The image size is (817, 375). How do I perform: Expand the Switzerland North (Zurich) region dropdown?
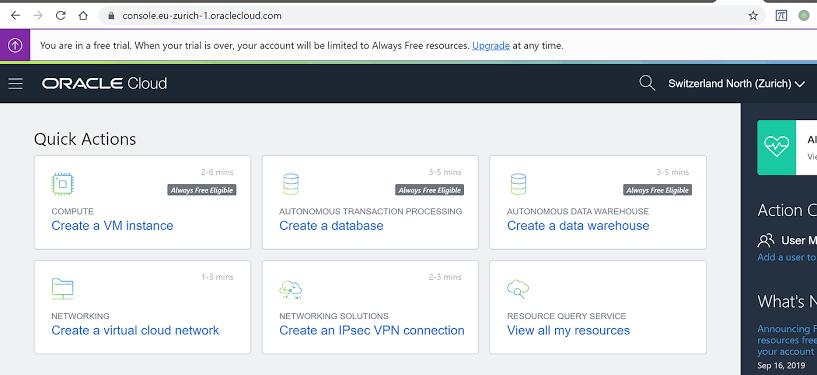coord(736,83)
